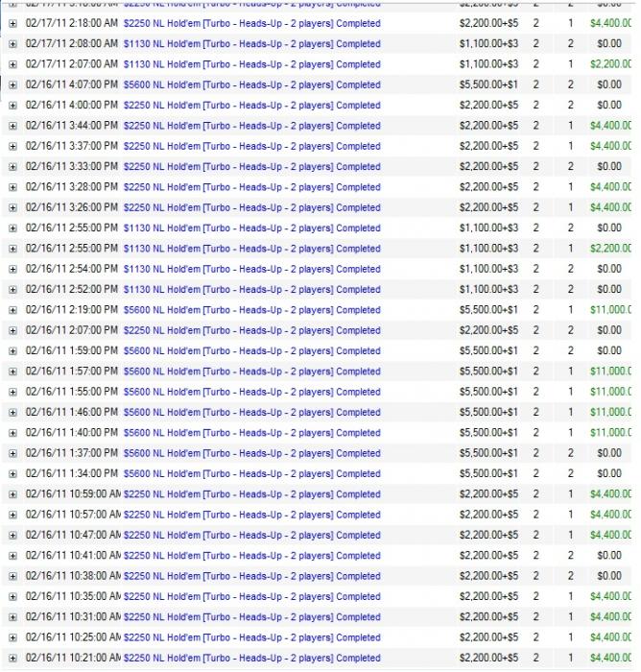Open the $5600 NL Hold'em link at 1:34:00 PM

tap(252, 474)
